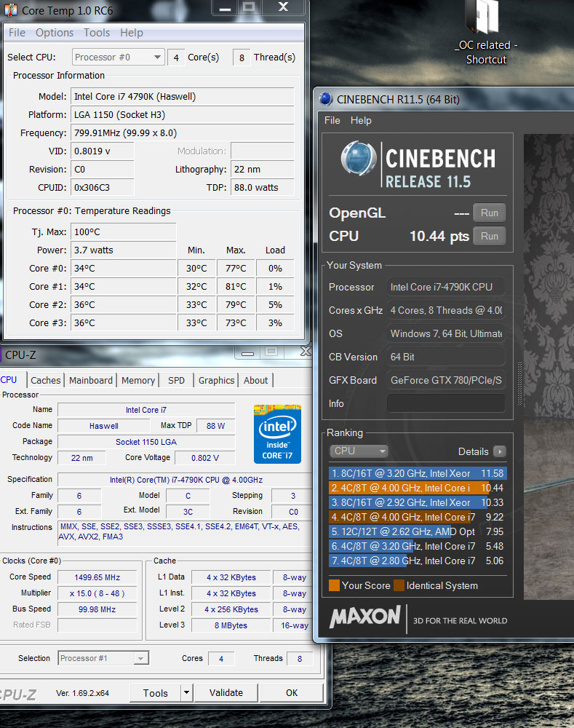Screen dimensions: 574x728
Task: Switch to the Memory tab in CPU-Z
Action: click(137, 380)
